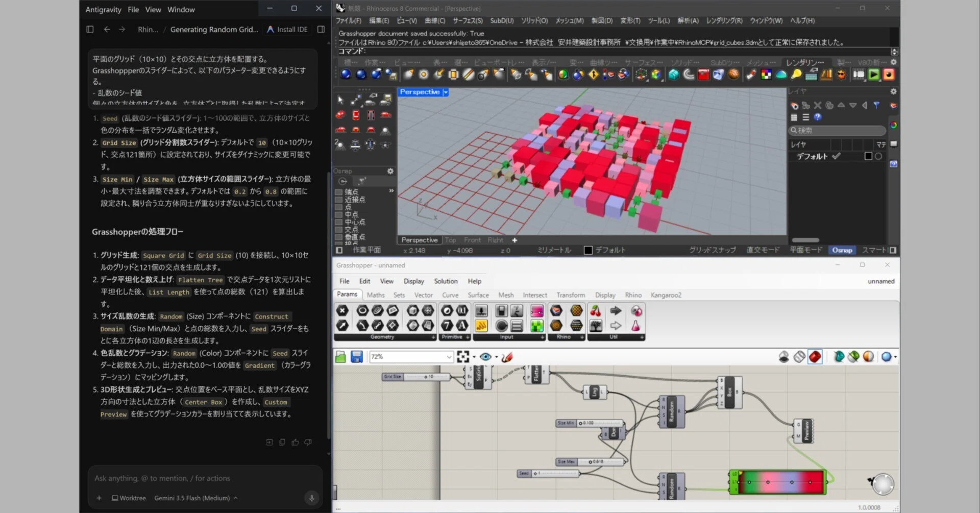The width and height of the screenshot is (980, 513).
Task: Toggle グリッドスナップ in Rhino status bar
Action: [713, 250]
